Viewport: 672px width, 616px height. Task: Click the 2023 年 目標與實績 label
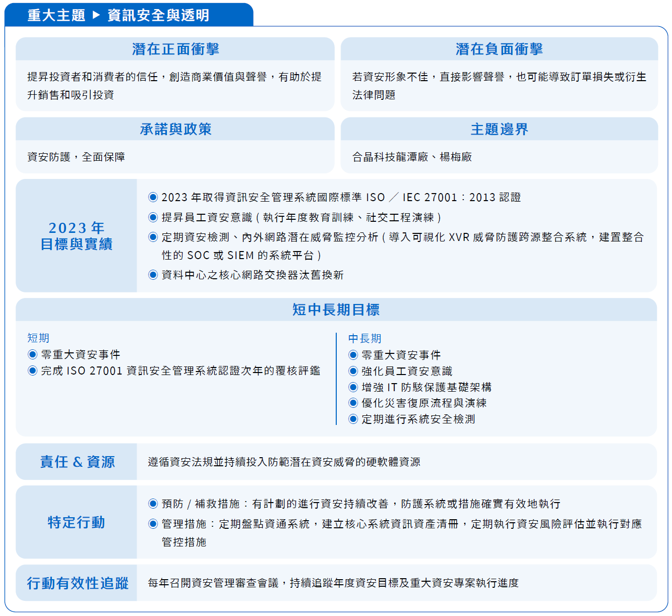click(77, 235)
